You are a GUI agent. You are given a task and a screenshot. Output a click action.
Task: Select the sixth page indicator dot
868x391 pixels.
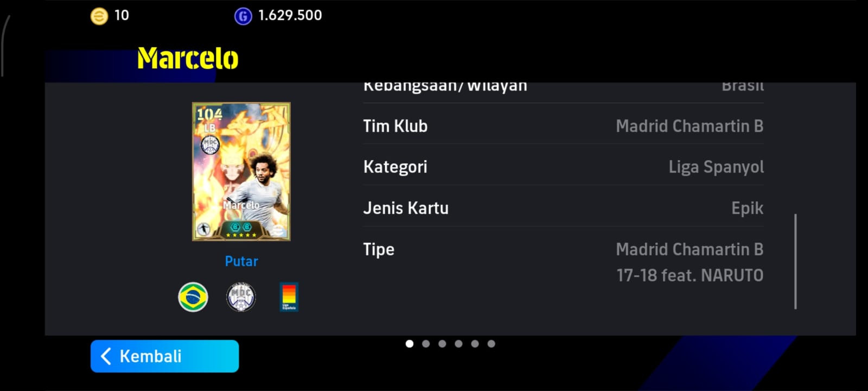tap(491, 344)
